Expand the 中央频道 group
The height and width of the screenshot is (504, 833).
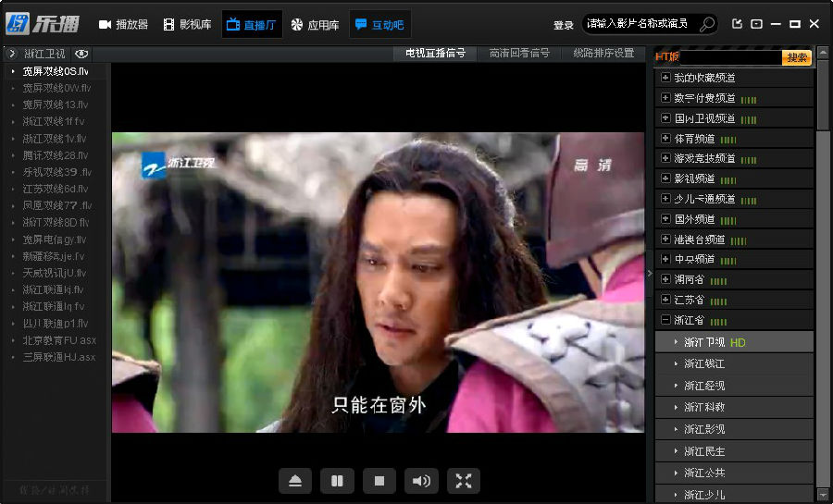(x=665, y=259)
